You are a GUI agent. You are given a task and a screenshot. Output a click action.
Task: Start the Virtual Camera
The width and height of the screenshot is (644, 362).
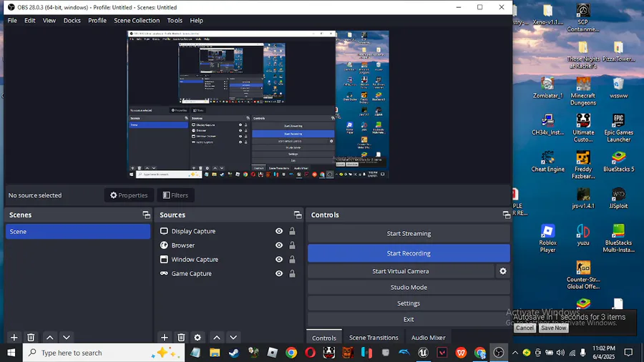tap(401, 271)
